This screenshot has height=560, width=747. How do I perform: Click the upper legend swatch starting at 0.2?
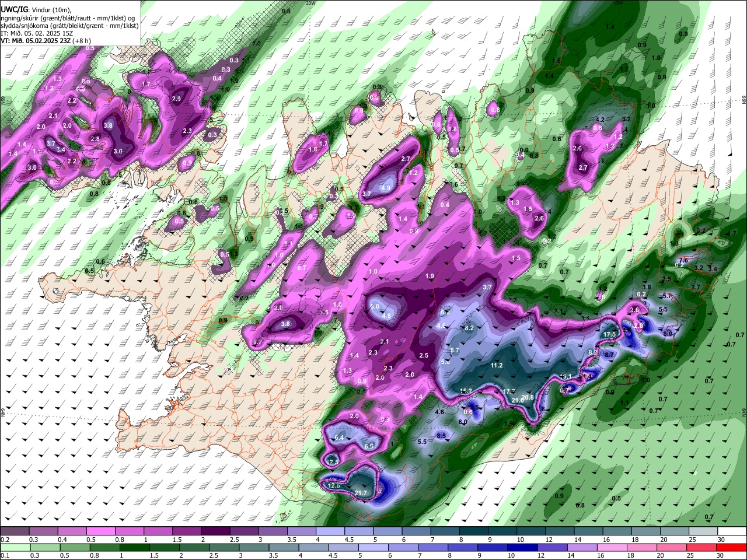pos(15,531)
